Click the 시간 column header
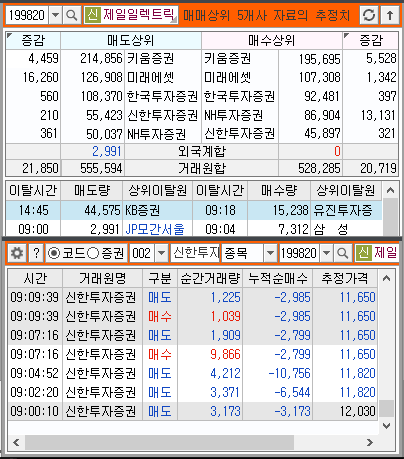404x459 pixels. pyautogui.click(x=35, y=279)
